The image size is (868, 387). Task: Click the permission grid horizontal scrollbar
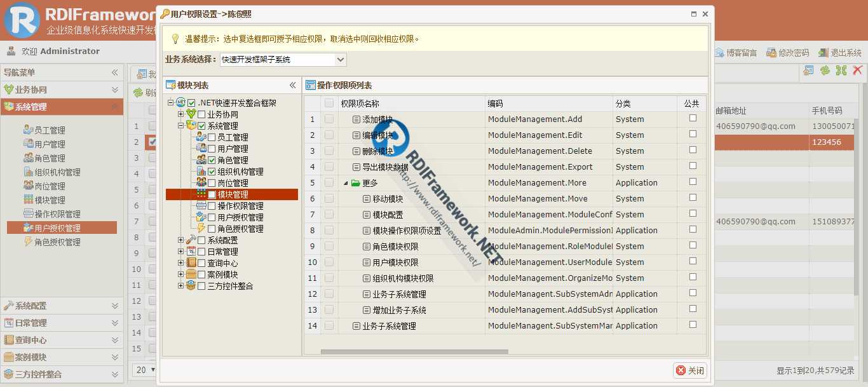[x=414, y=351]
